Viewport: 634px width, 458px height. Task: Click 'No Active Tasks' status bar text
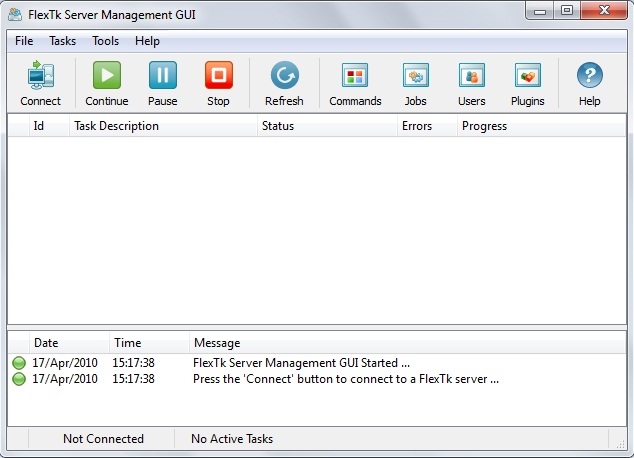click(232, 439)
